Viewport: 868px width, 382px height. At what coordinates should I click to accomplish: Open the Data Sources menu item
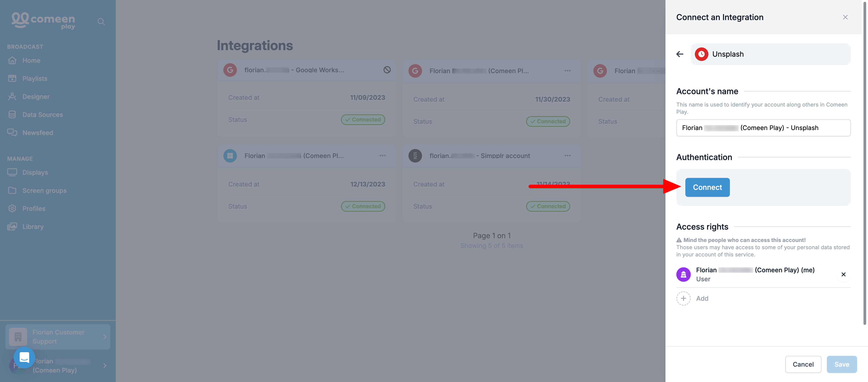click(x=43, y=115)
